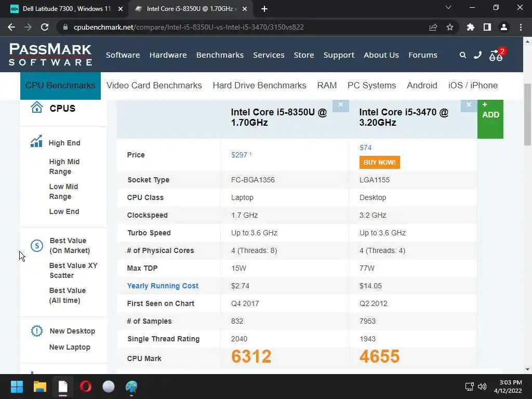This screenshot has width=532, height=399.
Task: Click the $297 price link
Action: pos(239,155)
